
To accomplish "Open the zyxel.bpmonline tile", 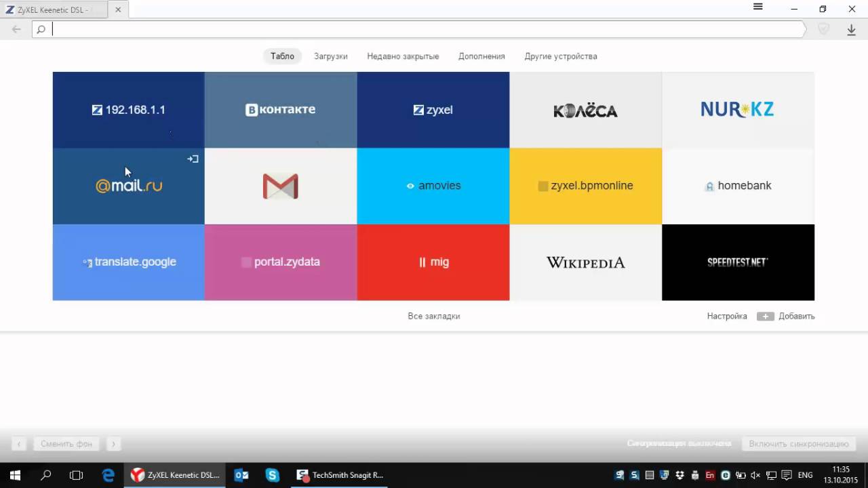I will [x=585, y=186].
